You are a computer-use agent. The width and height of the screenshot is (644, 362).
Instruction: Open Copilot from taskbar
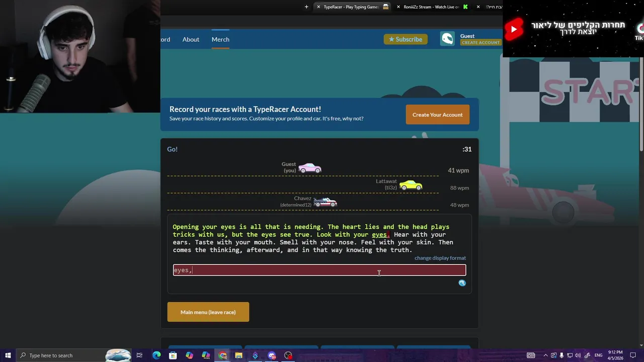(189, 355)
